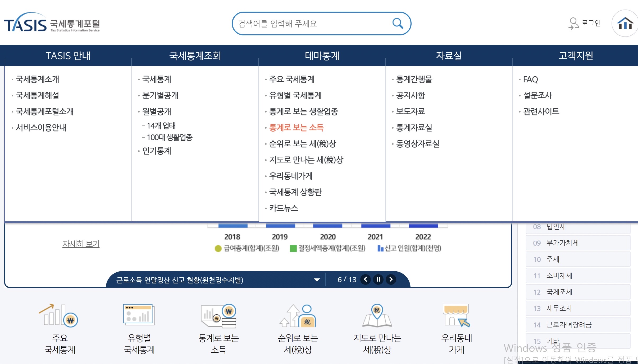
Task: Click the login user icon
Action: click(574, 24)
